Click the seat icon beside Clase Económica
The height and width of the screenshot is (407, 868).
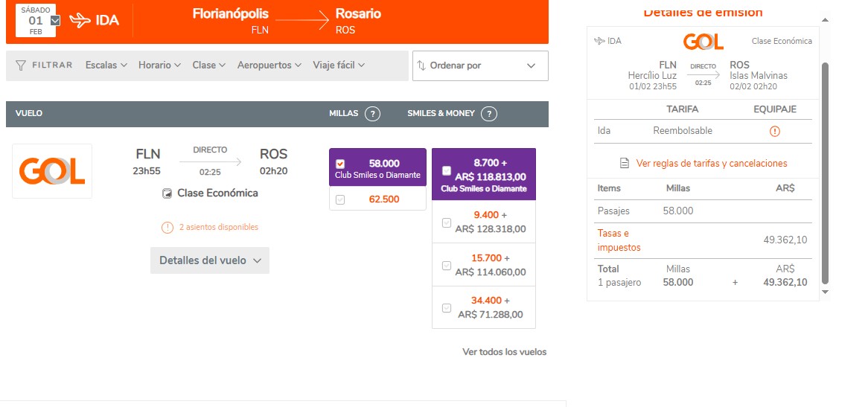point(167,193)
